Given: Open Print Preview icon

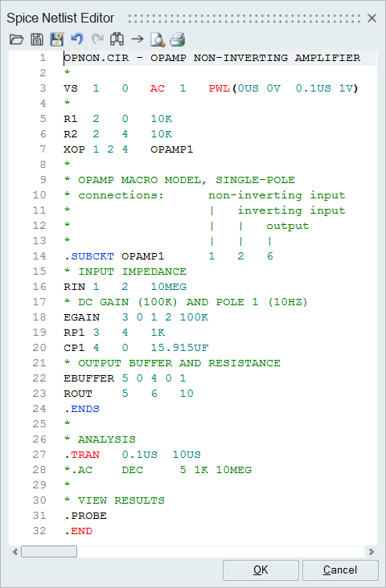Looking at the screenshot, I should coord(158,39).
